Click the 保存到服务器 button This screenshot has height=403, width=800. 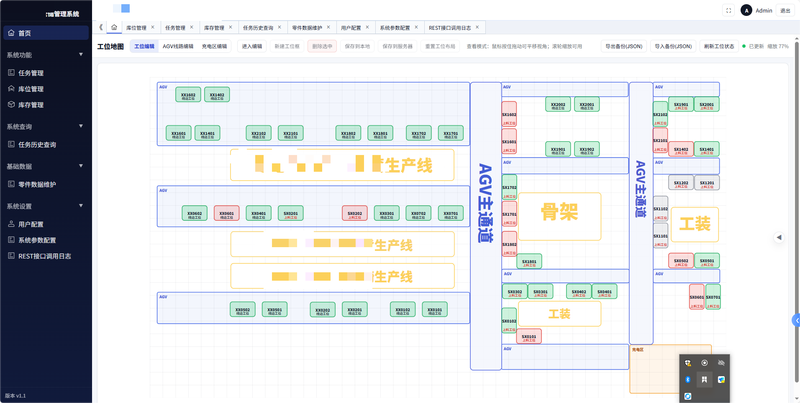click(397, 46)
